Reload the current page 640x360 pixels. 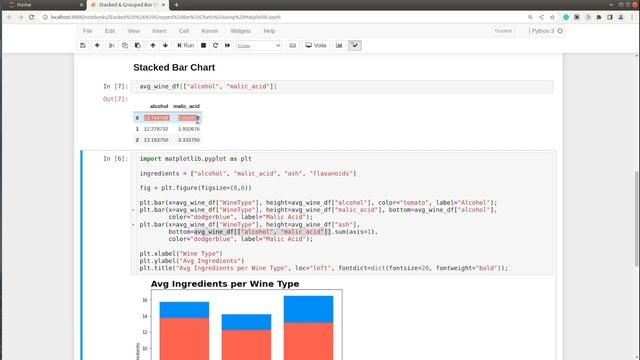[31, 17]
